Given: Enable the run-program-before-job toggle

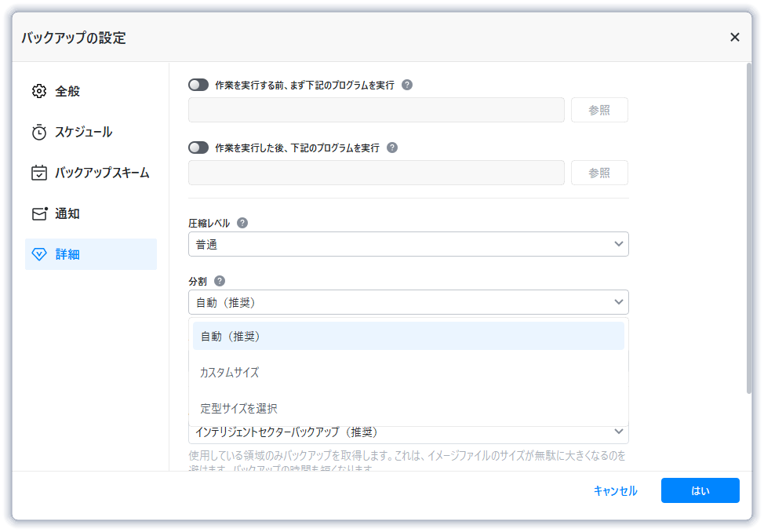Looking at the screenshot, I should click(x=198, y=85).
